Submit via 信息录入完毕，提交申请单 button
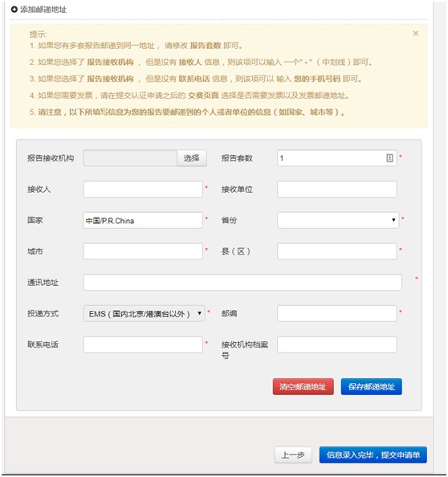Image resolution: width=448 pixels, height=477 pixels. 373,455
